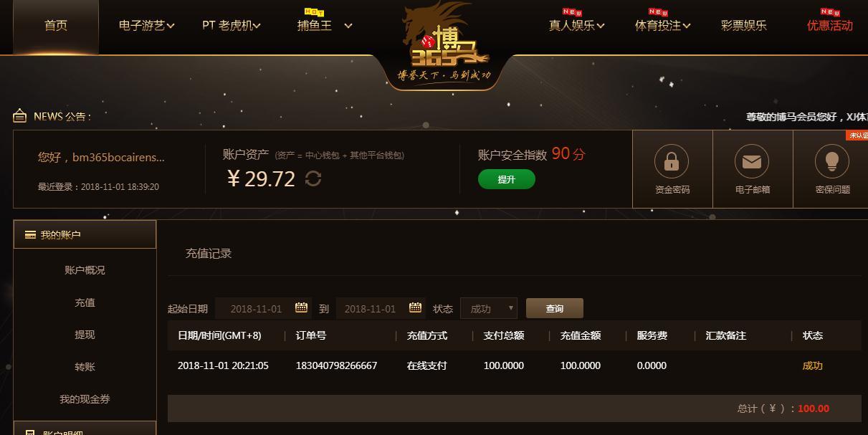Open the 密保问题 lightbulb icon
Viewport: 868px width, 435px height.
coord(832,162)
